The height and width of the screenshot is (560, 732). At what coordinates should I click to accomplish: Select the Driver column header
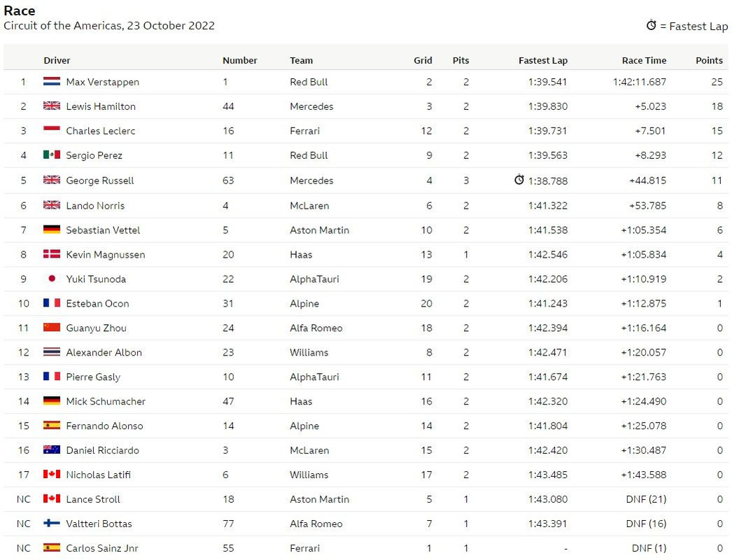[x=57, y=60]
